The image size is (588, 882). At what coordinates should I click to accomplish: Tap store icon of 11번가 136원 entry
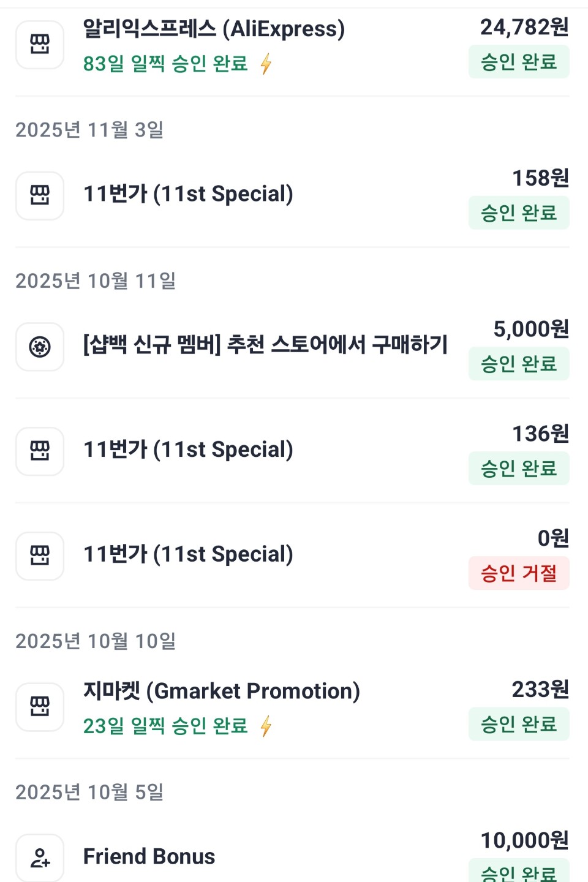point(40,451)
